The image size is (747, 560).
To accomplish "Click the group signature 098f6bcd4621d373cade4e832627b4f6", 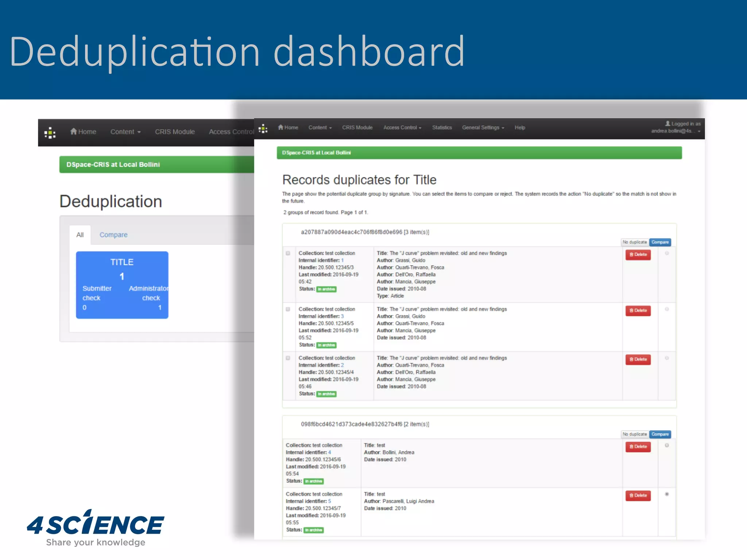I will 351,424.
